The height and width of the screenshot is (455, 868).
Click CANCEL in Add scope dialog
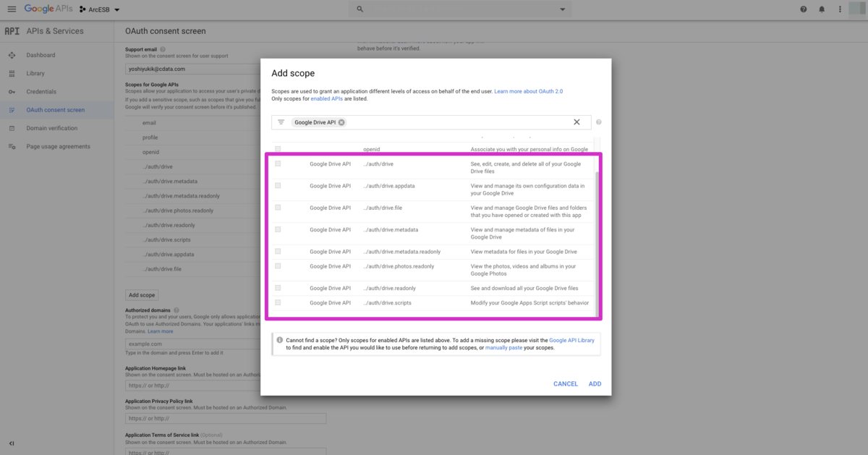566,384
